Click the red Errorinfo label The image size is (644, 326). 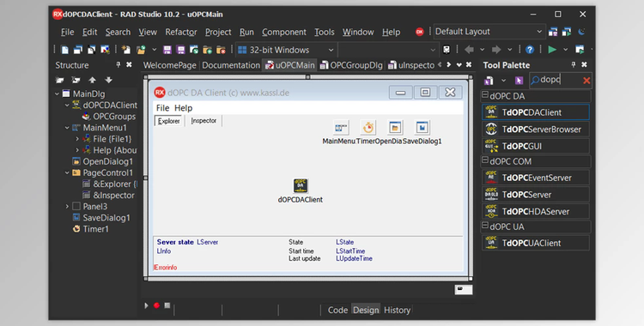[x=166, y=268]
